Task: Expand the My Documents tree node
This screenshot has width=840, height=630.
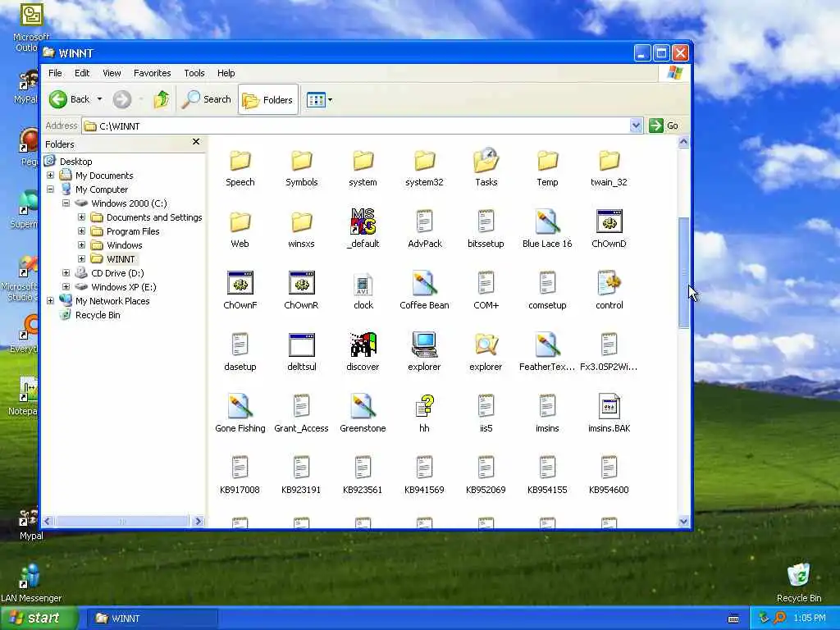Action: coord(50,176)
